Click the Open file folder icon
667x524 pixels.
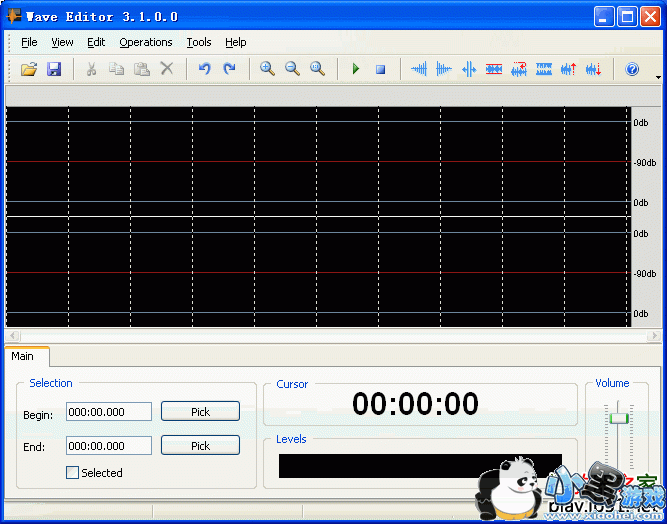click(x=29, y=69)
